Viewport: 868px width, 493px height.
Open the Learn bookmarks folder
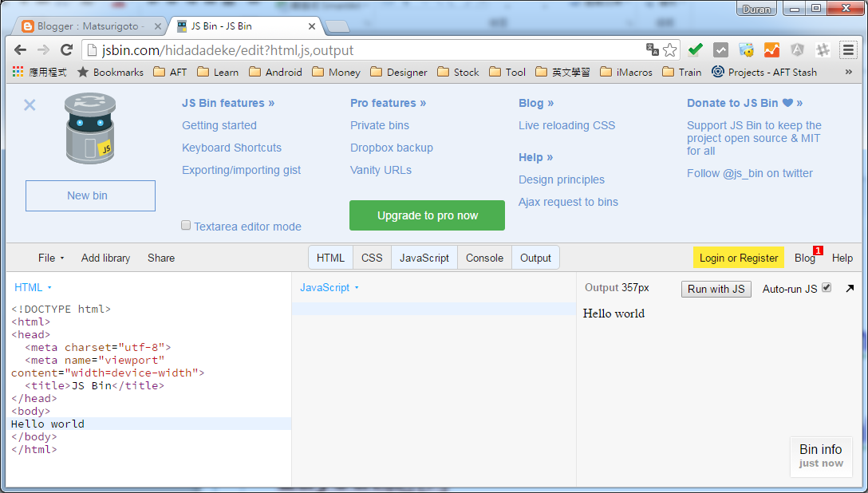218,72
